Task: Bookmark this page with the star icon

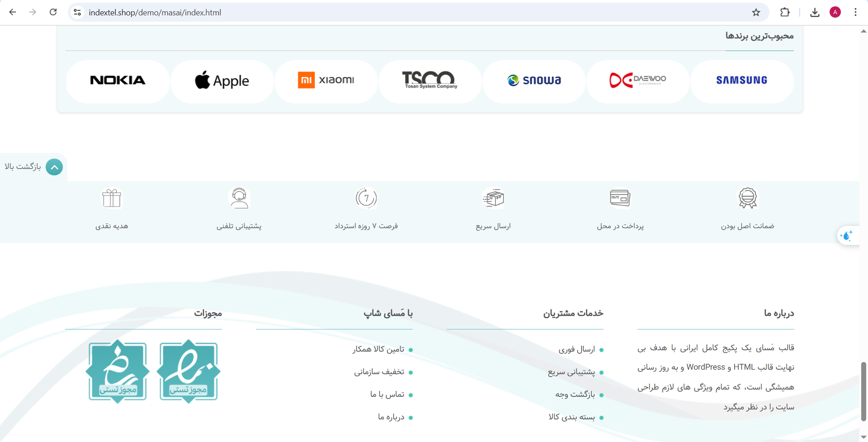Action: pos(756,13)
